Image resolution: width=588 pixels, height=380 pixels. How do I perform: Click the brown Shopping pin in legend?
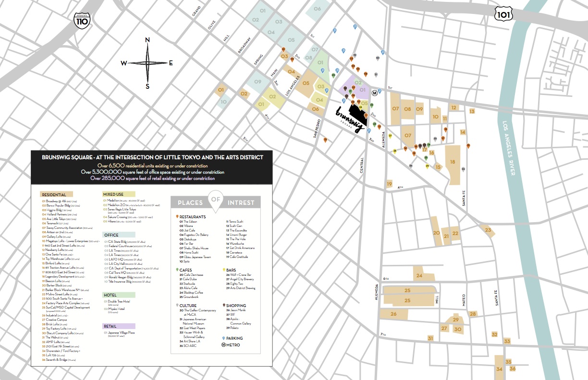click(x=224, y=305)
